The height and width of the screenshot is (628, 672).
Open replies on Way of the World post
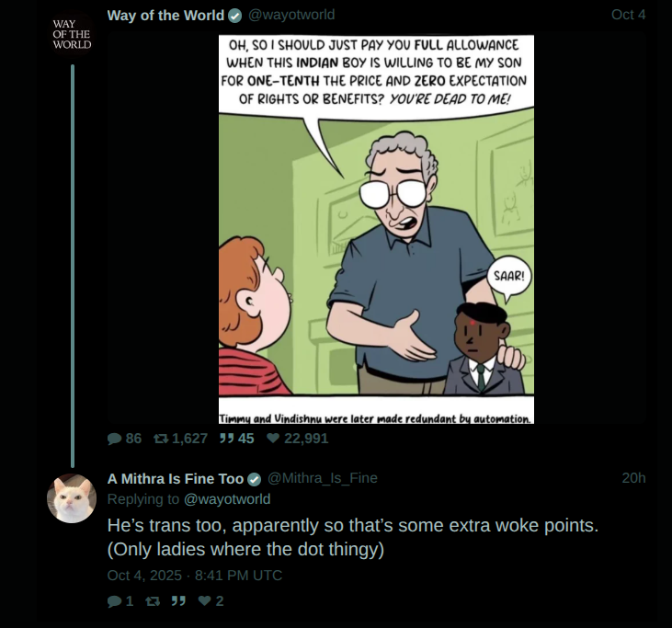(124, 439)
